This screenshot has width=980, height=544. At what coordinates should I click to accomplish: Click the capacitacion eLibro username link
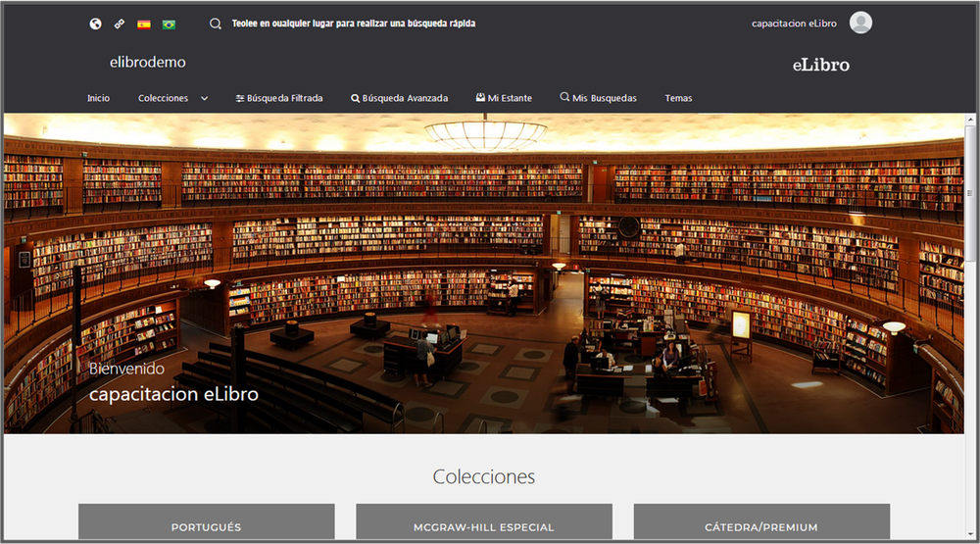794,24
